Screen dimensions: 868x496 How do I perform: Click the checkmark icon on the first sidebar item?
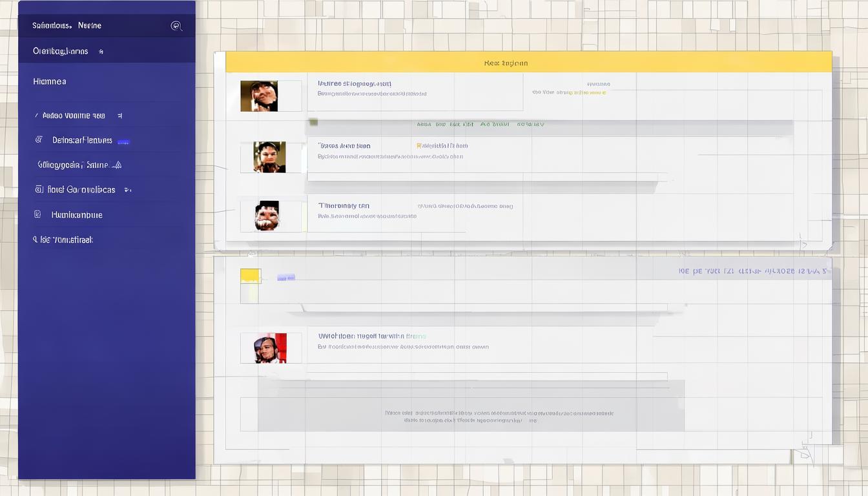(x=36, y=116)
